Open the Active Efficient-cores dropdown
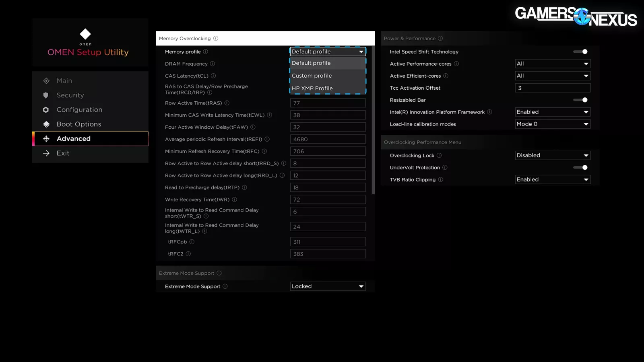The height and width of the screenshot is (362, 644). point(553,76)
